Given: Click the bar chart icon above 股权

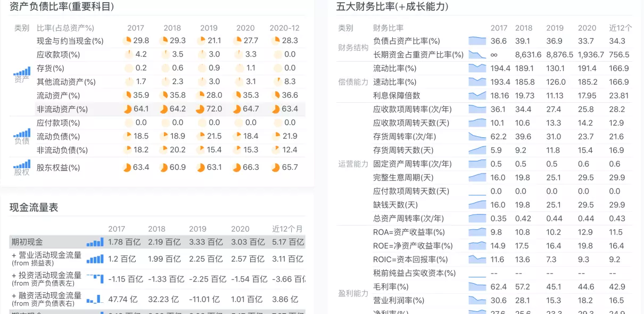Looking at the screenshot, I should coord(22,164).
